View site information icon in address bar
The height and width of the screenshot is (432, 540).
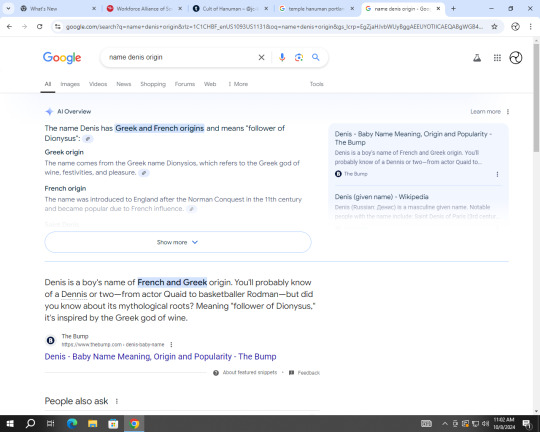[58, 27]
